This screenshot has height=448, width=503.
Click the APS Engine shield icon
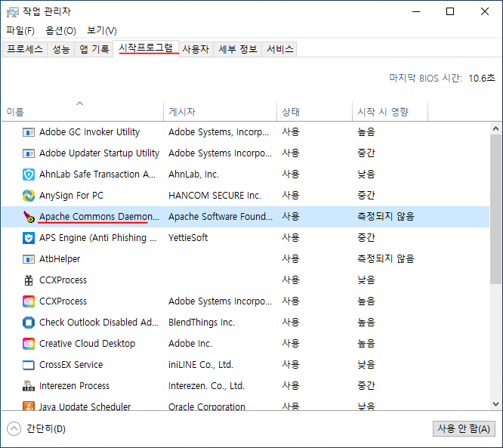pos(29,238)
